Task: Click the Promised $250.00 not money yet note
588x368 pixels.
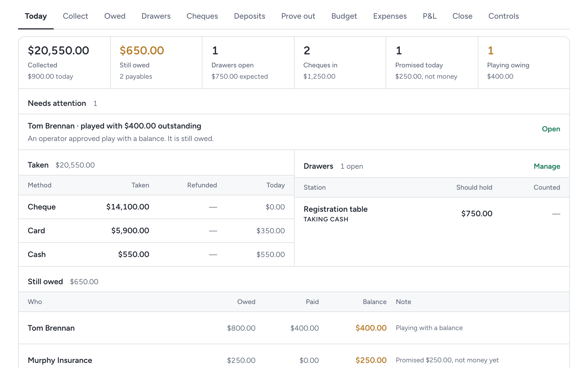Action: coord(447,360)
